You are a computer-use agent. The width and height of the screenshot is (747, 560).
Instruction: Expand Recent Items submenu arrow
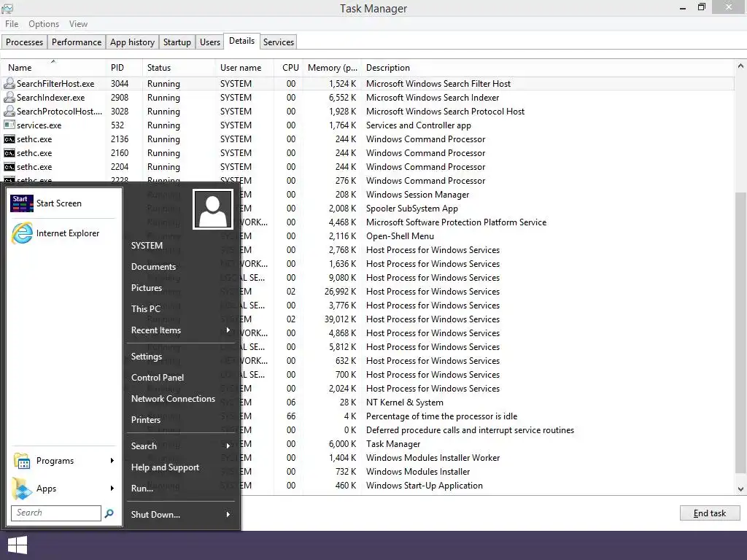(x=228, y=330)
